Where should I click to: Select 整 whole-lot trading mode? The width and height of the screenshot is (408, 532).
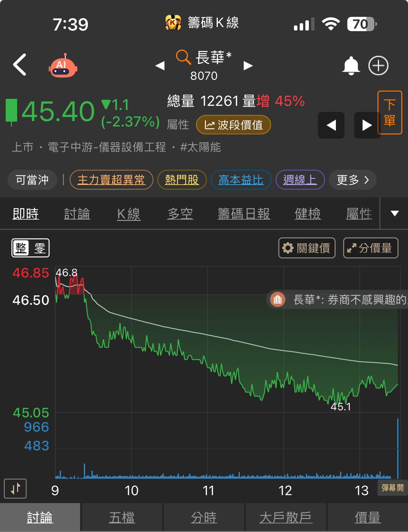point(21,248)
